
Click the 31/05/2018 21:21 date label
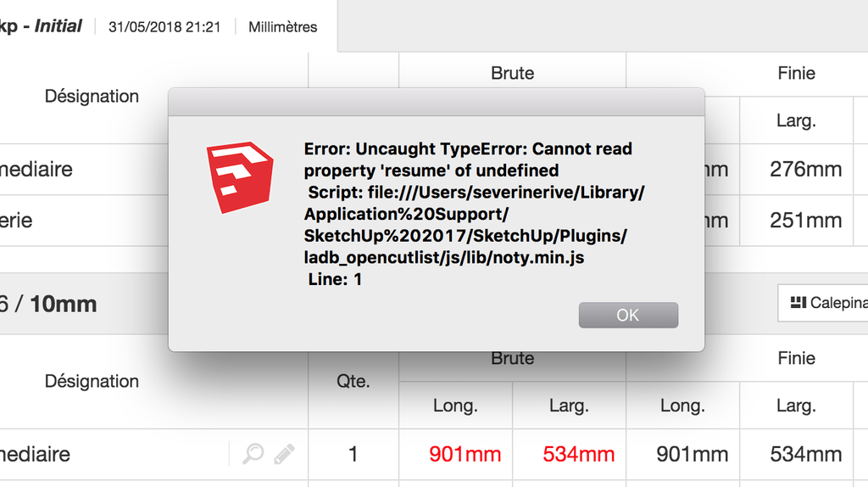coord(164,27)
